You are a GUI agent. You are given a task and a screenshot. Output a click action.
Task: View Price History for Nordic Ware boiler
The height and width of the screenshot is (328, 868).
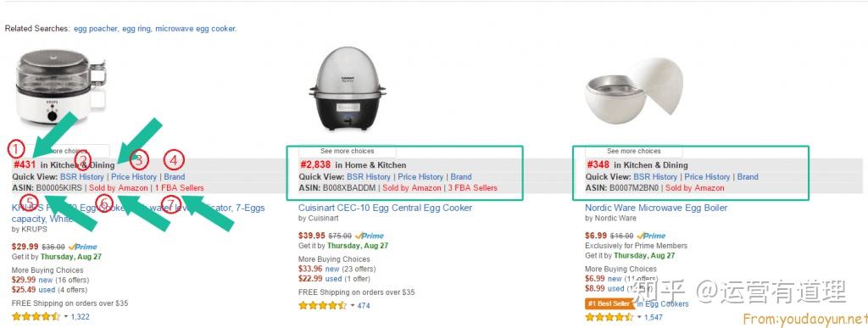pyautogui.click(x=707, y=177)
